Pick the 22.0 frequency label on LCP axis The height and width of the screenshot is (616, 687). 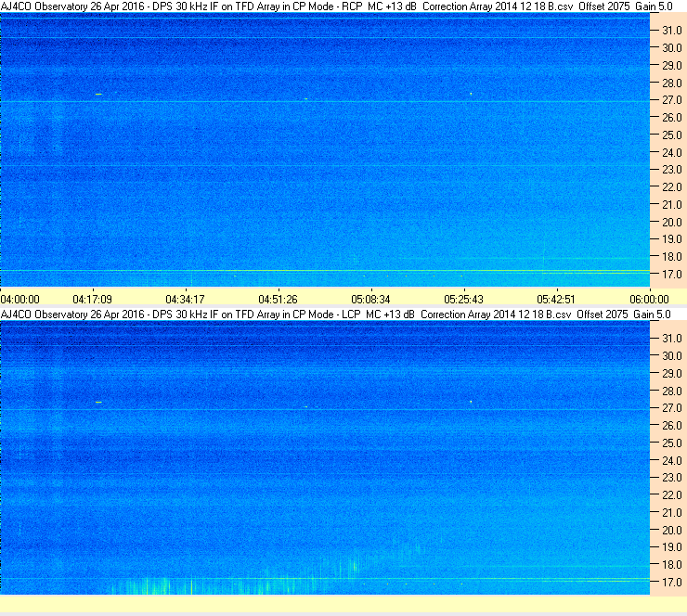pos(672,495)
